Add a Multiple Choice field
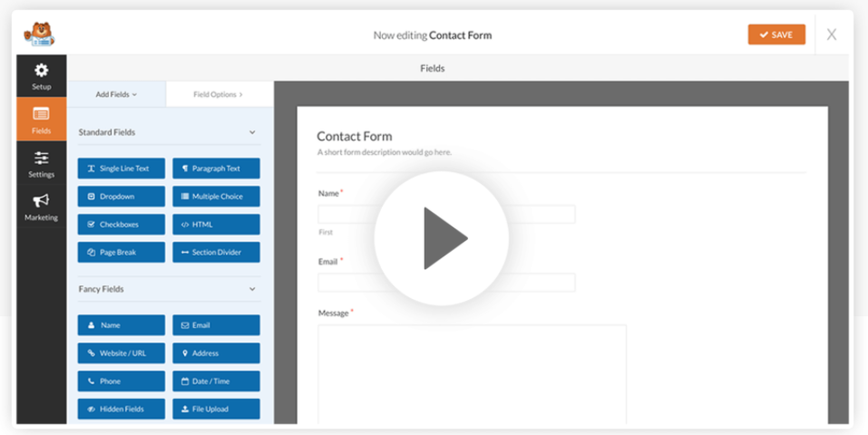 click(216, 197)
